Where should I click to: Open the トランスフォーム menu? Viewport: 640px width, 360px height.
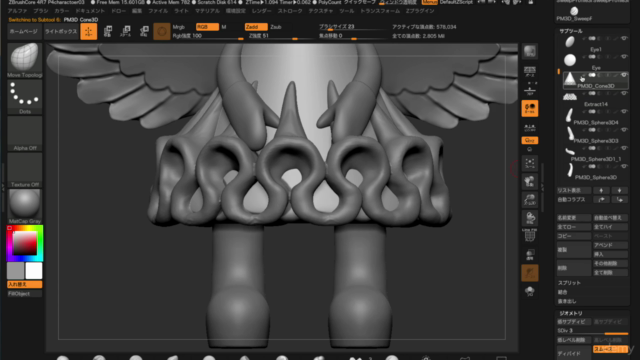coord(380,11)
